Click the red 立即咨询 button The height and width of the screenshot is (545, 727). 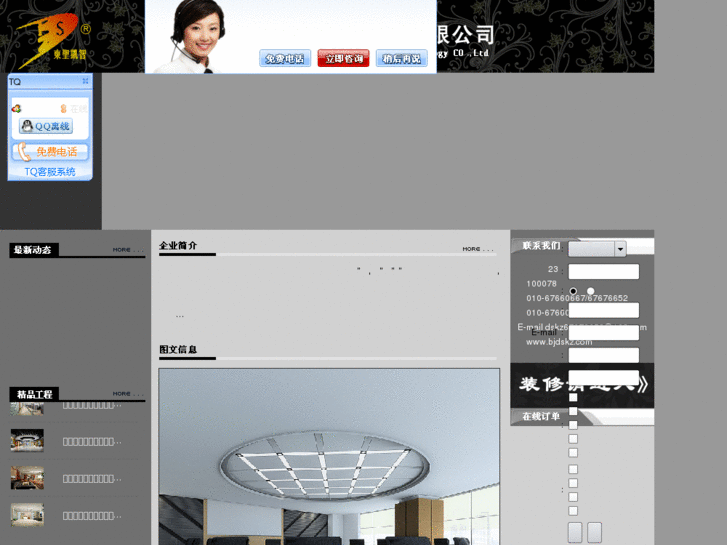point(343,58)
